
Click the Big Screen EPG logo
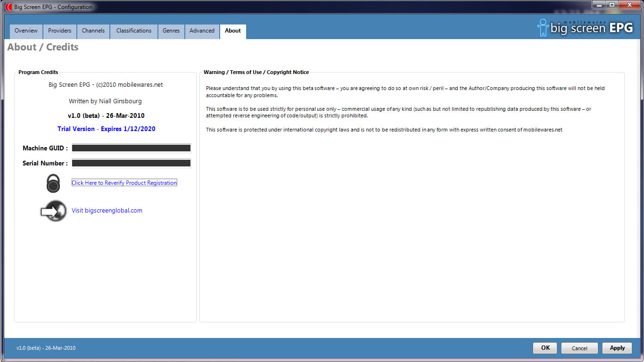585,28
